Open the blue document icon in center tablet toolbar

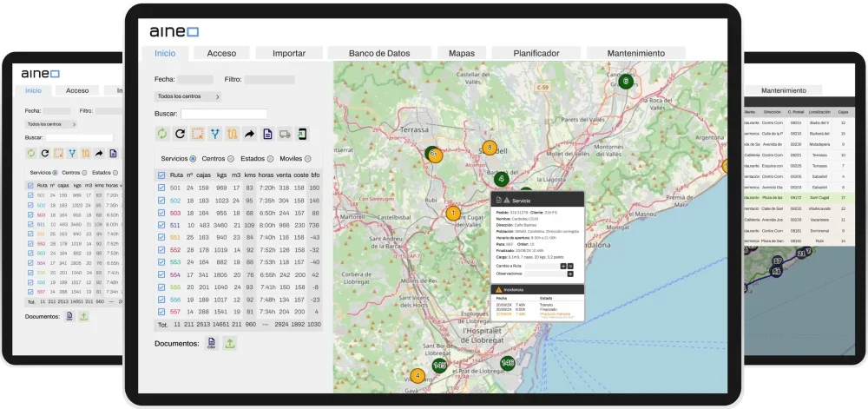(267, 134)
